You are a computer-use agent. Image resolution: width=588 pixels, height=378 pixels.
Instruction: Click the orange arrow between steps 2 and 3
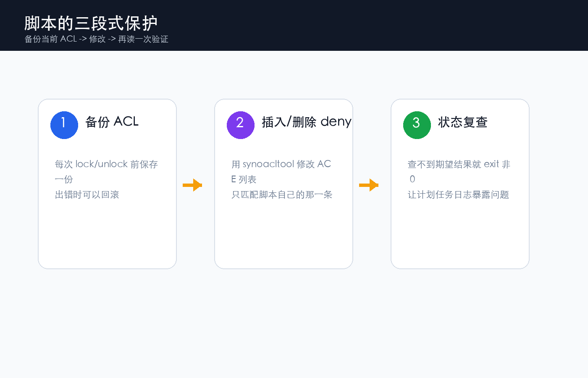(369, 185)
